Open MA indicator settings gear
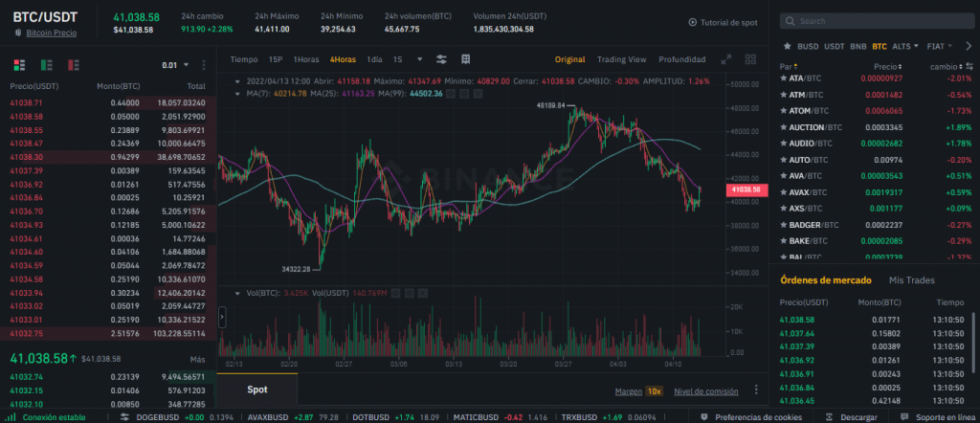This screenshot has height=423, width=980. point(464,94)
